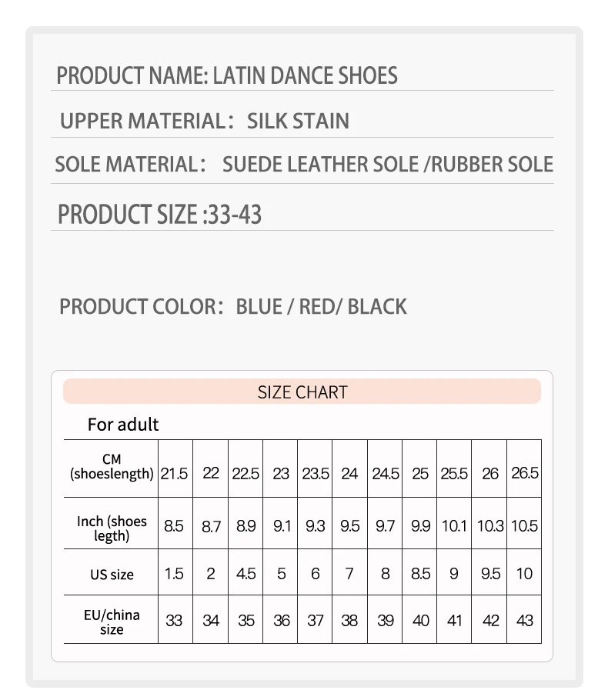
Task: Click the 21.5 cell in the CM row
Action: tap(174, 473)
